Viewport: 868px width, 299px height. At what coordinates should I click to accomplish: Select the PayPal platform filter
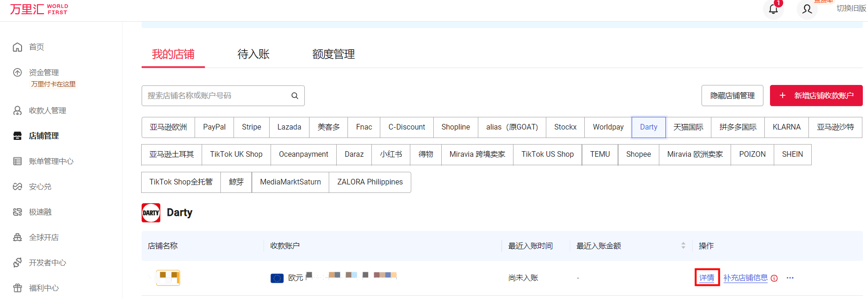[x=214, y=127]
